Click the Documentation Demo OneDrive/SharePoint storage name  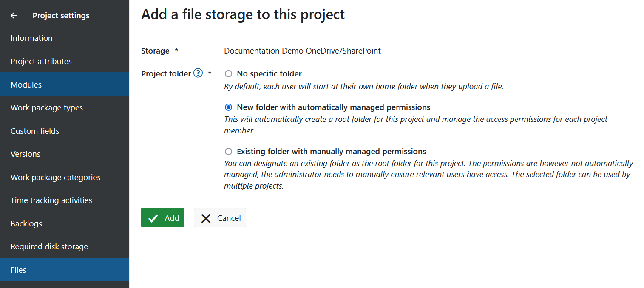pyautogui.click(x=302, y=51)
